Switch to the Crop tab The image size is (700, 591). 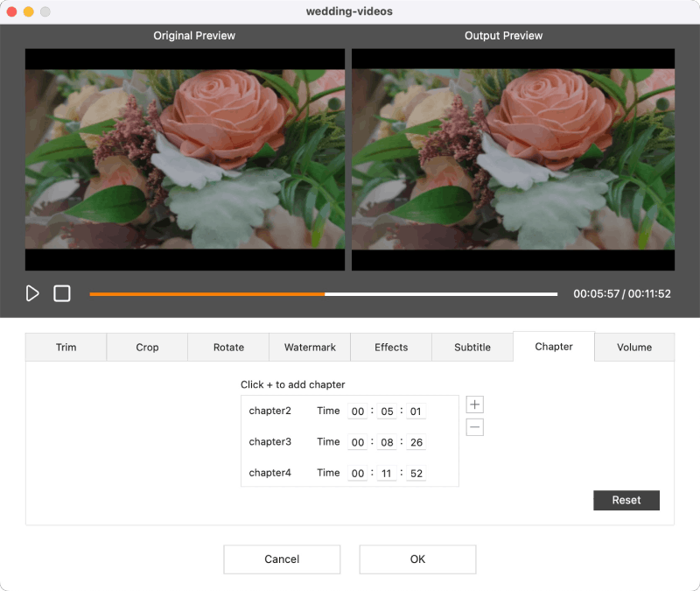[147, 347]
